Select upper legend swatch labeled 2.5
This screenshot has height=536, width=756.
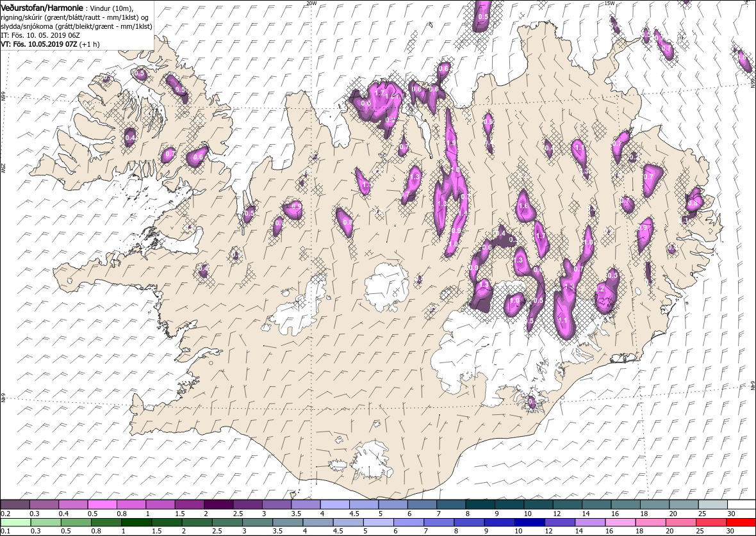pos(247,505)
